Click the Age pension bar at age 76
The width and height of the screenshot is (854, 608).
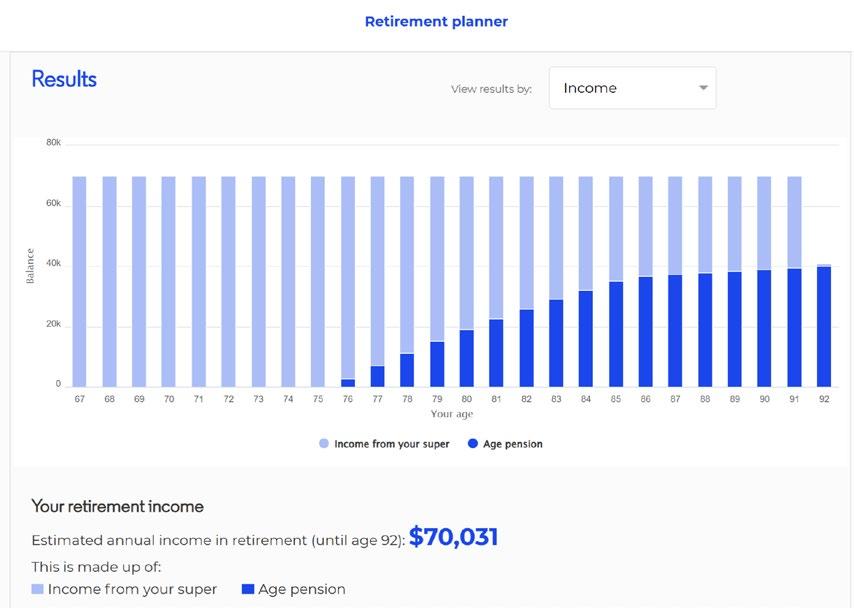point(348,383)
